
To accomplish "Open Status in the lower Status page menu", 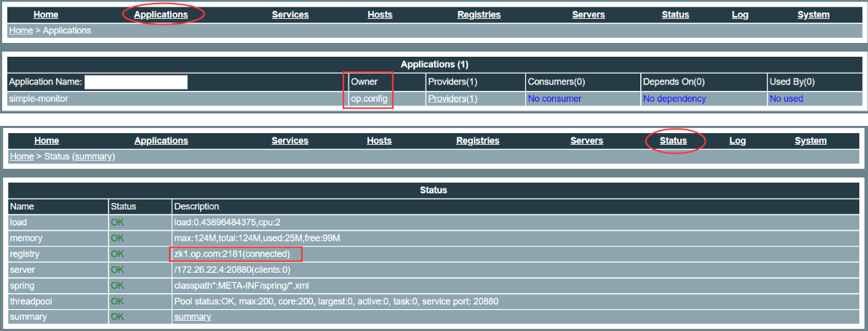I will click(x=673, y=140).
